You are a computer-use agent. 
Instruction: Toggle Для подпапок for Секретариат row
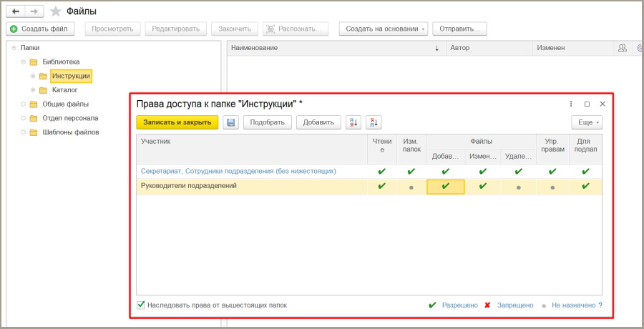pyautogui.click(x=585, y=171)
